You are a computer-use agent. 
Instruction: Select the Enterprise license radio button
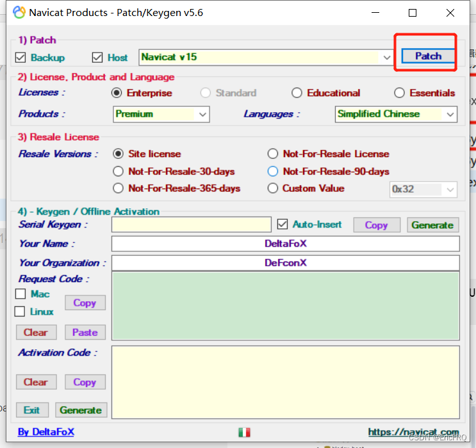(117, 93)
